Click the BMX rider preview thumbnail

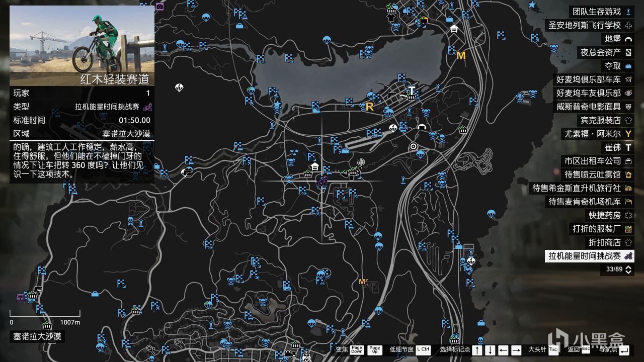pyautogui.click(x=82, y=46)
